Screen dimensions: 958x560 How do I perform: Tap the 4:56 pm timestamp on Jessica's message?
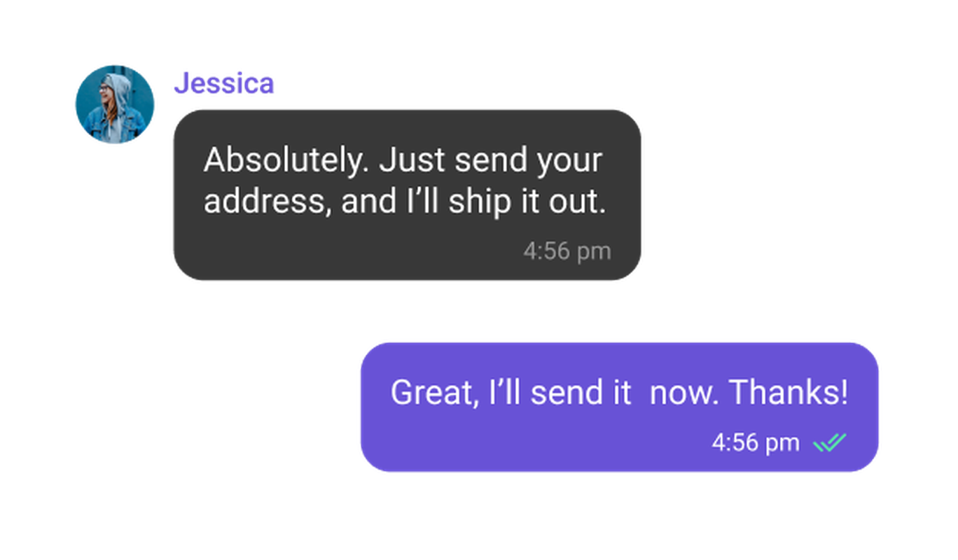point(567,250)
